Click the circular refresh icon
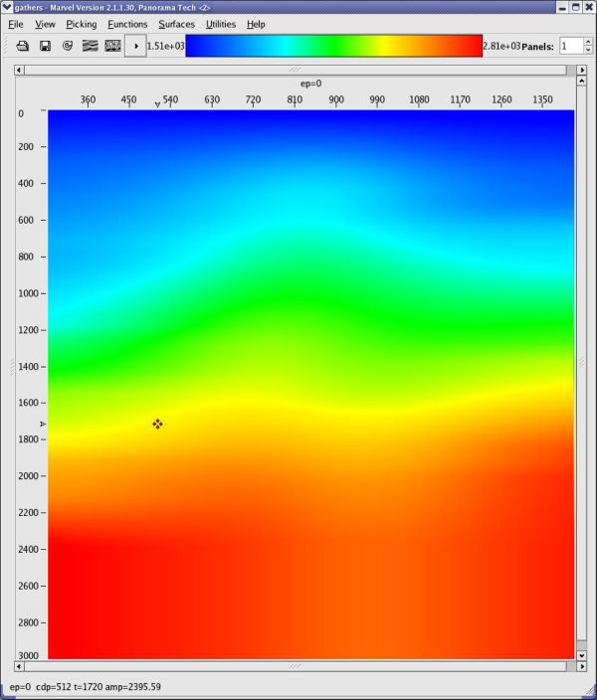This screenshot has width=597, height=700. pyautogui.click(x=68, y=46)
